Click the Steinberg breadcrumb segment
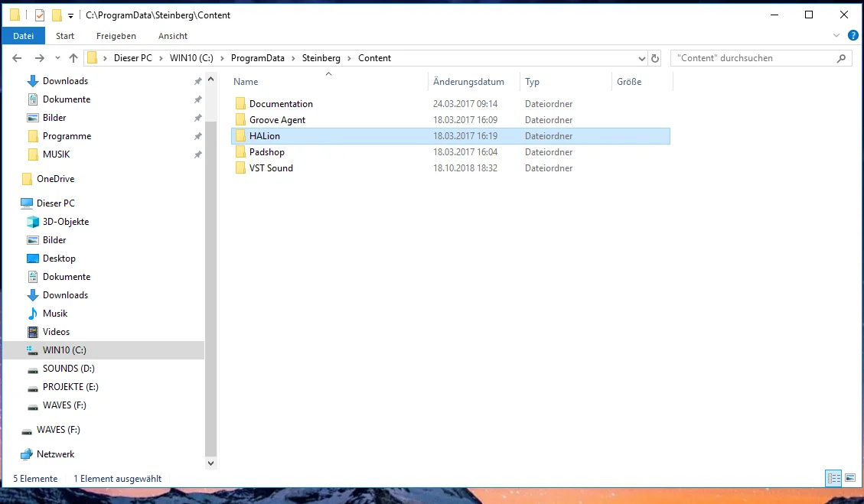864x504 pixels. pyautogui.click(x=321, y=58)
